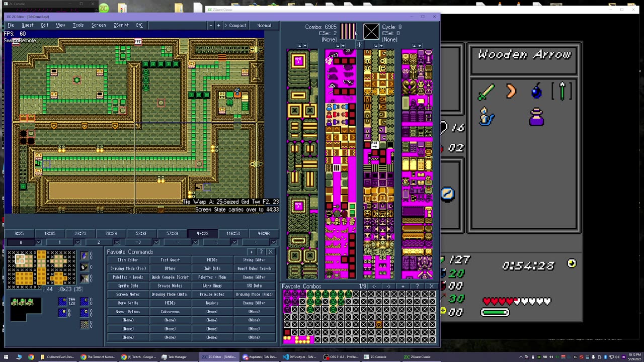
Task: Switch to map screen tab 53:6F
Action: (141, 234)
